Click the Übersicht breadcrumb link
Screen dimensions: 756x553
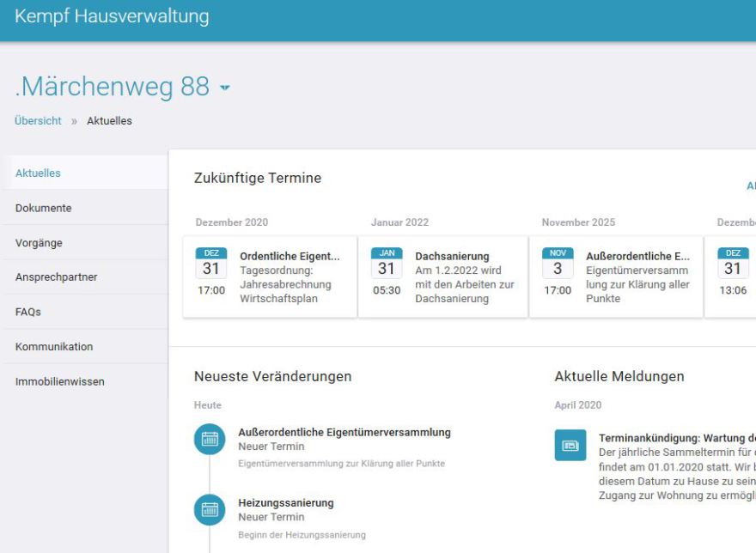click(38, 121)
